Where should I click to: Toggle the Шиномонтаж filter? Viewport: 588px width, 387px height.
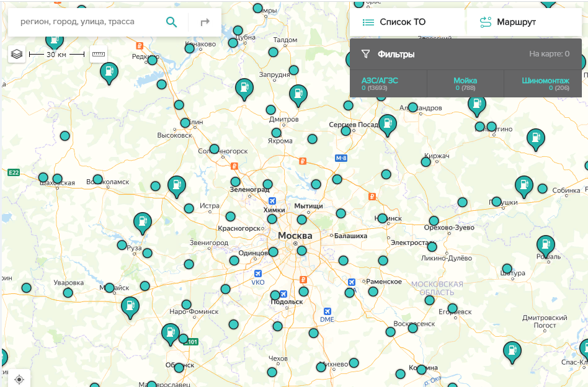[x=545, y=84]
